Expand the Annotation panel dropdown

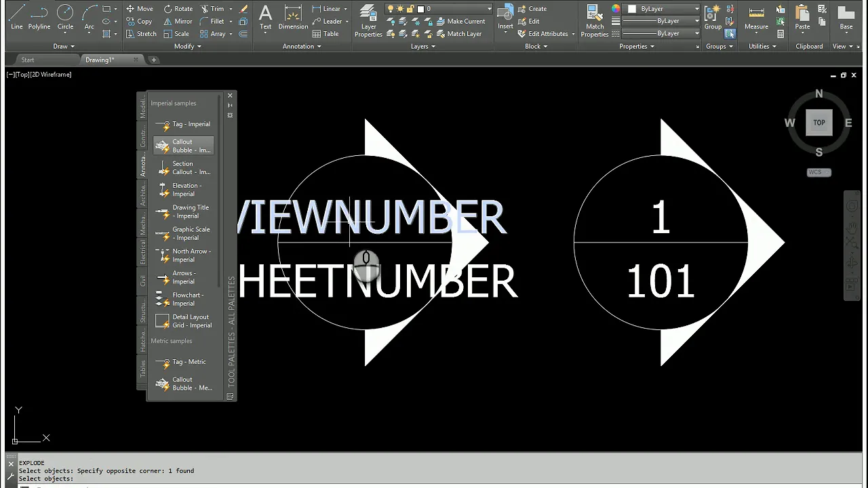click(x=302, y=46)
